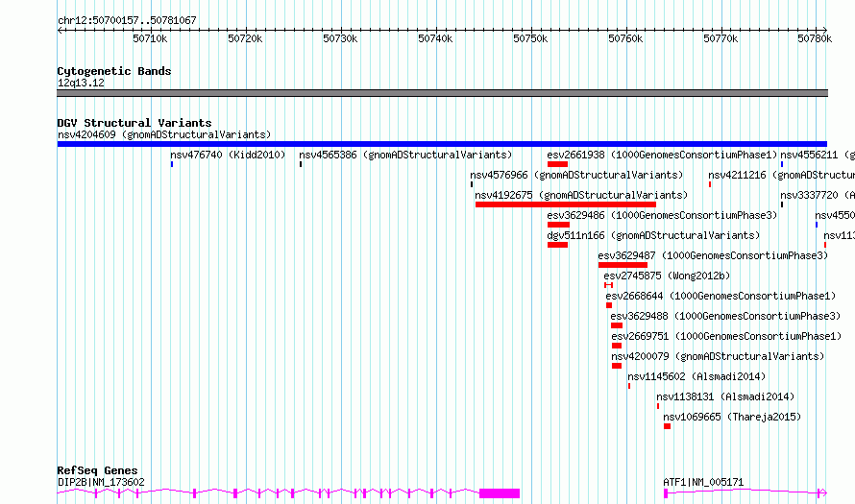Open the esv3629488 variant label
855x504 pixels.
725,316
